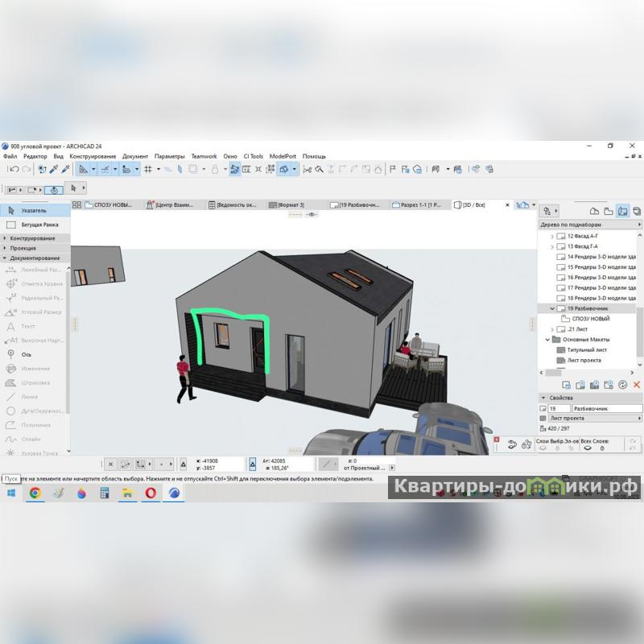This screenshot has height=644, width=644.
Task: Click the grid snap icon in toolbar
Action: point(148,169)
